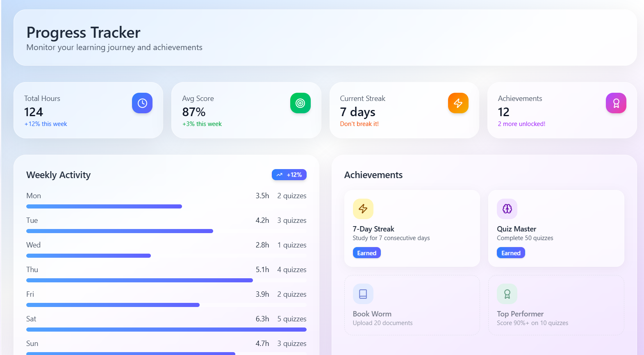The width and height of the screenshot is (644, 355).
Task: Click the '7-Day Streak' achievement title
Action: [373, 229]
